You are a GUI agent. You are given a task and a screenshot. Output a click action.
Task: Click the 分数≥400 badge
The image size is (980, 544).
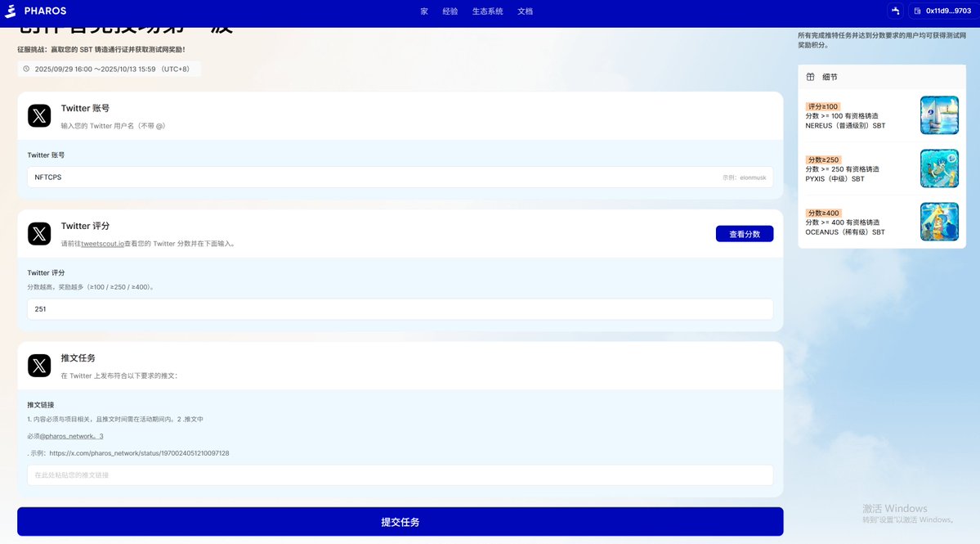[x=823, y=214]
